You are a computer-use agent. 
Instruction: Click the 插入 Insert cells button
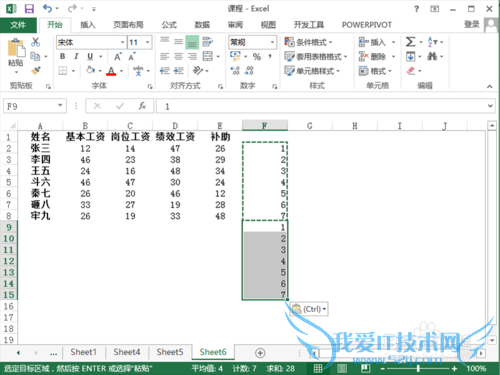click(x=372, y=42)
